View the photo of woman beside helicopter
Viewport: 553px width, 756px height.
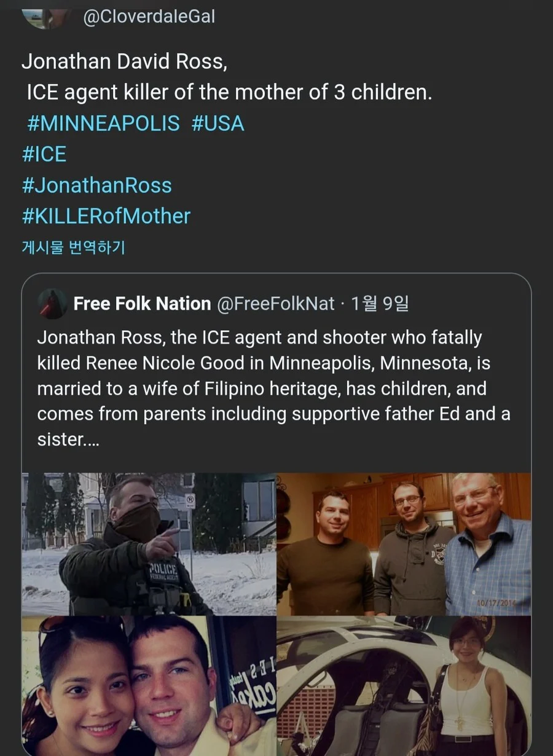(404, 685)
